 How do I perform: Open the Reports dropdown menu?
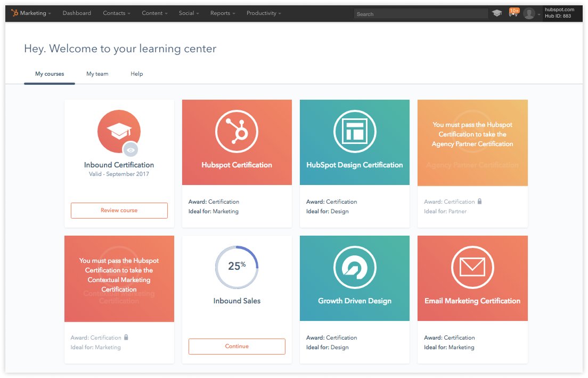[x=222, y=13]
